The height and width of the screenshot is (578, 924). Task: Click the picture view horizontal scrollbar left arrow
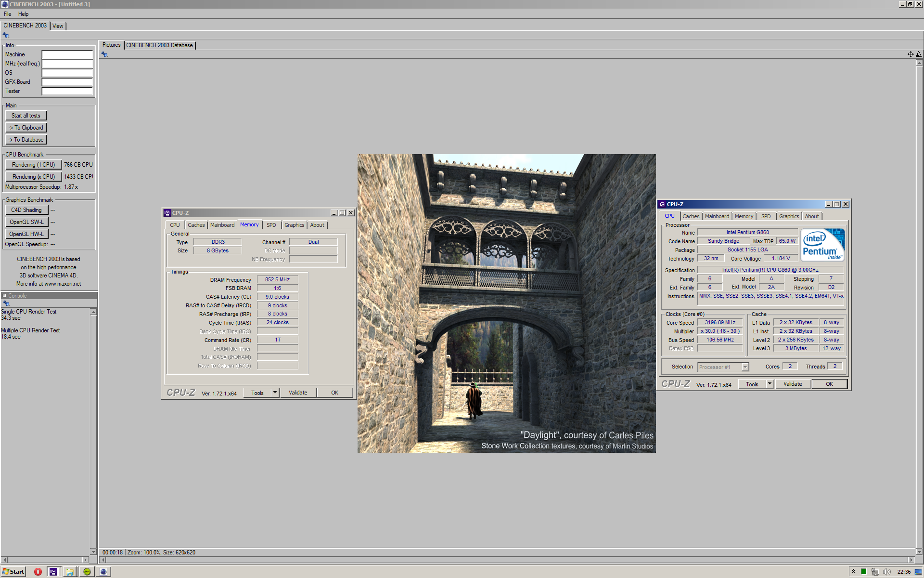coord(103,560)
